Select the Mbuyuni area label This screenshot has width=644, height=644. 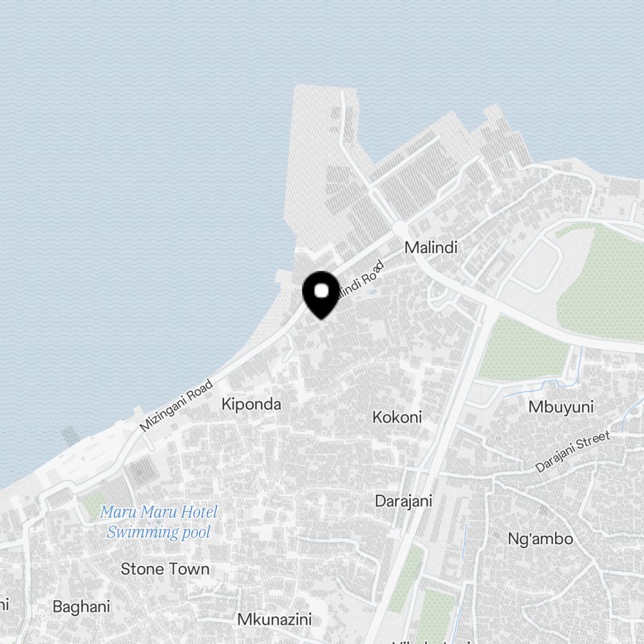(561, 407)
